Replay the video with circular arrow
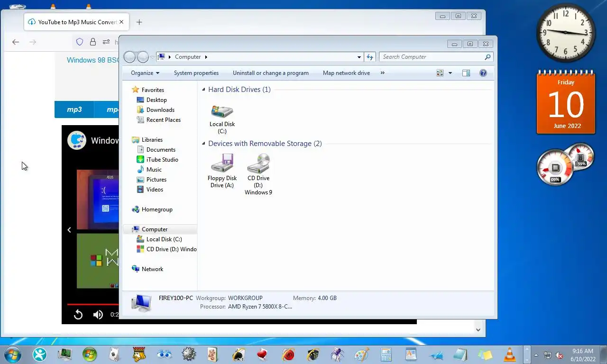This screenshot has width=607, height=364. point(78,315)
